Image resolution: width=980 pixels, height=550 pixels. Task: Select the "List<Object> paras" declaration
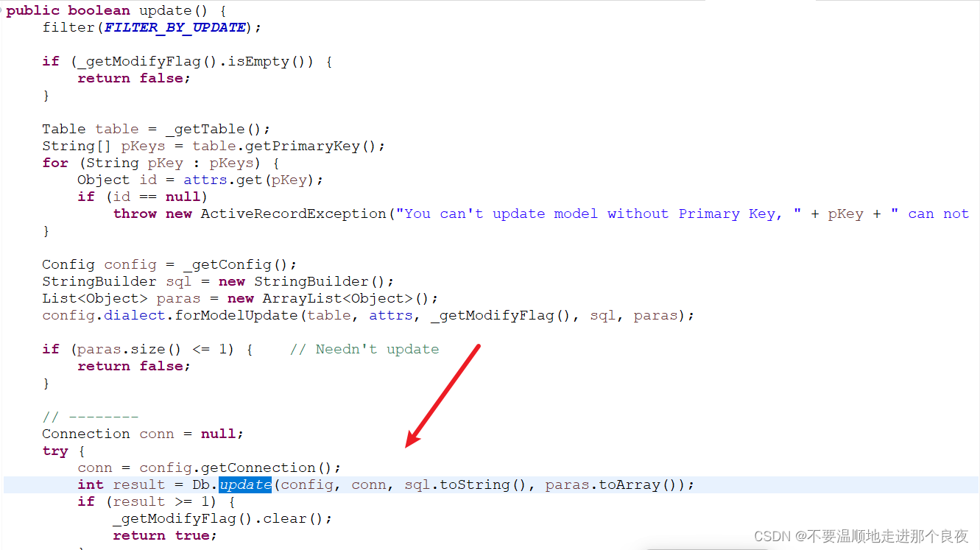tap(118, 297)
